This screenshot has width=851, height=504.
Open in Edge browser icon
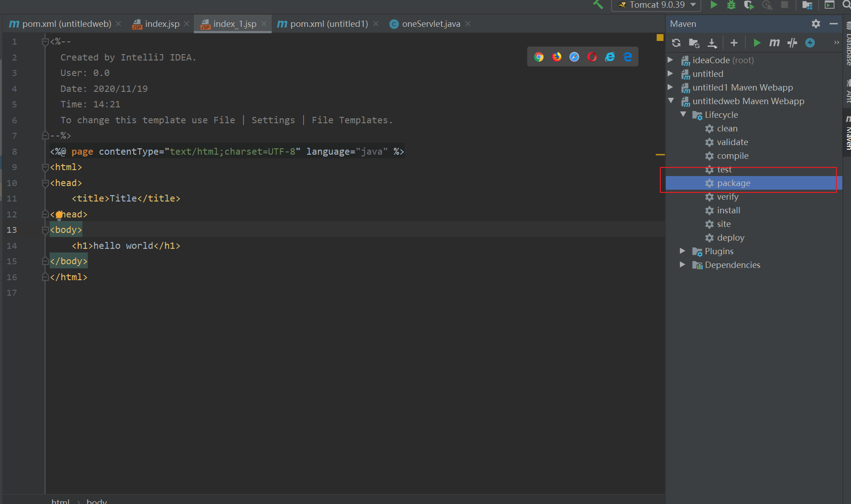pos(628,57)
